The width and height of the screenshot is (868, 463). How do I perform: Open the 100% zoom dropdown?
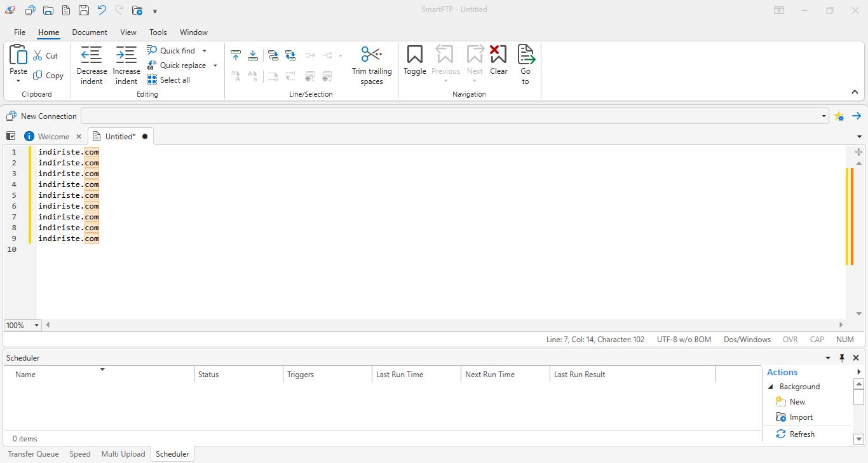tap(36, 326)
